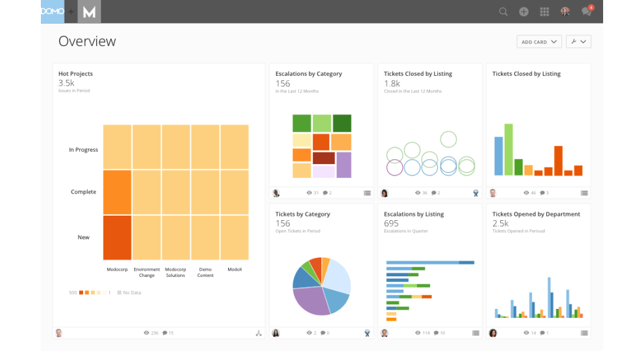Viewport: 644px width, 351px height.
Task: Click the plus add icon in header
Action: (x=524, y=11)
